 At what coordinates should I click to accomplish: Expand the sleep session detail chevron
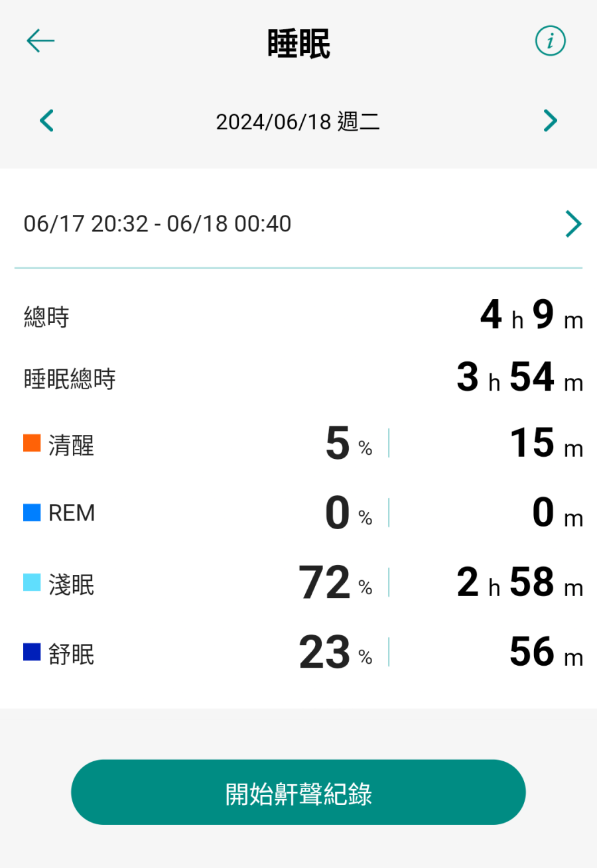click(x=574, y=224)
